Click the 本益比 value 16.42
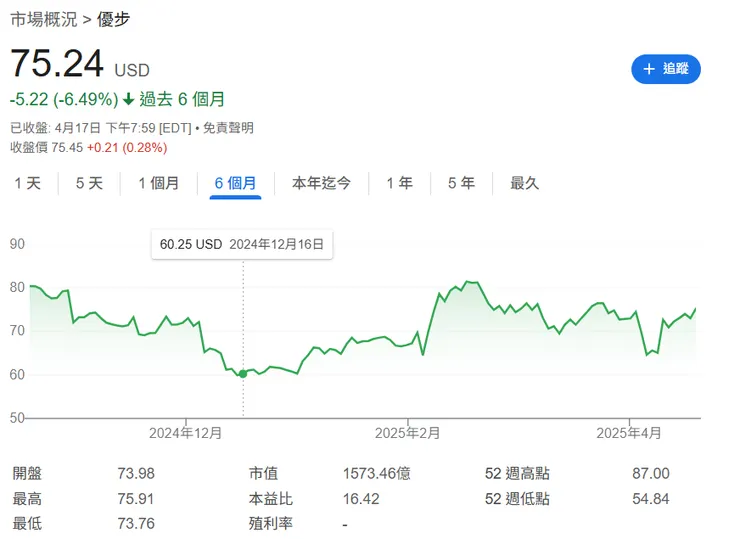This screenshot has width=740, height=539. pos(361,499)
